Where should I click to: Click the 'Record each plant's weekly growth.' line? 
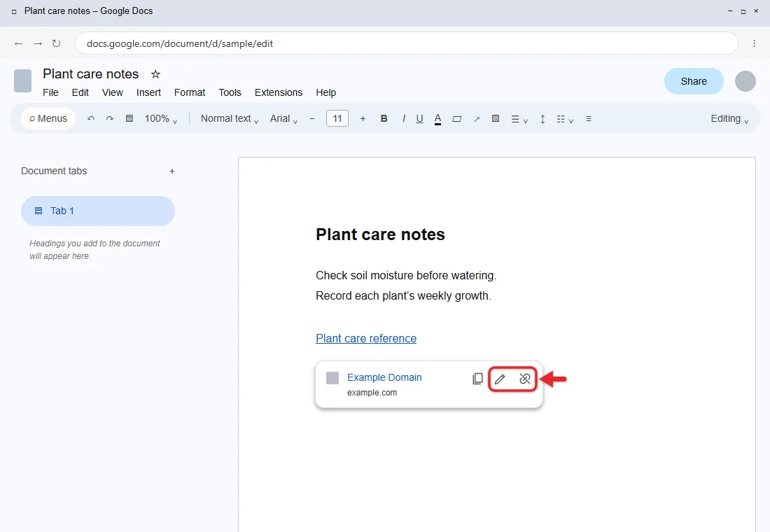[x=403, y=295]
